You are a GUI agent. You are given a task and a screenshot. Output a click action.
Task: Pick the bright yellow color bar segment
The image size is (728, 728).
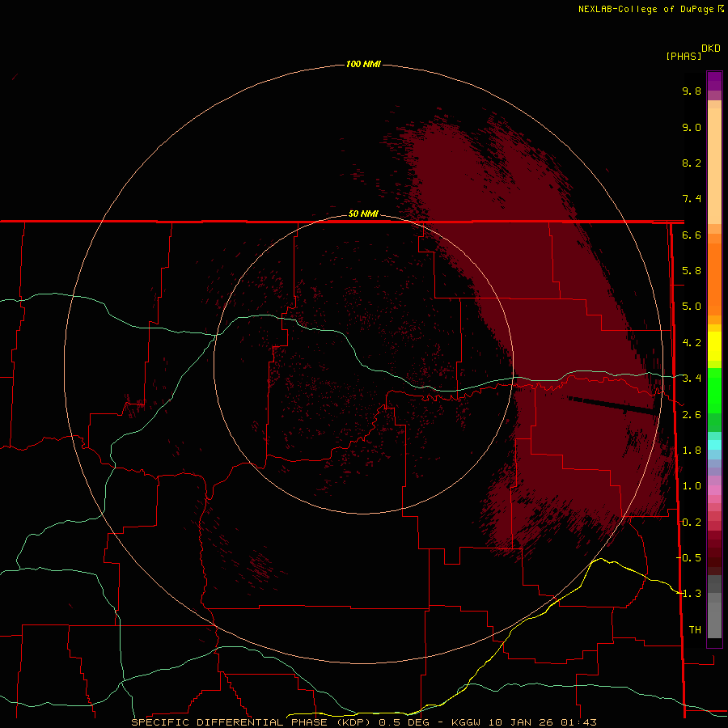(x=714, y=346)
